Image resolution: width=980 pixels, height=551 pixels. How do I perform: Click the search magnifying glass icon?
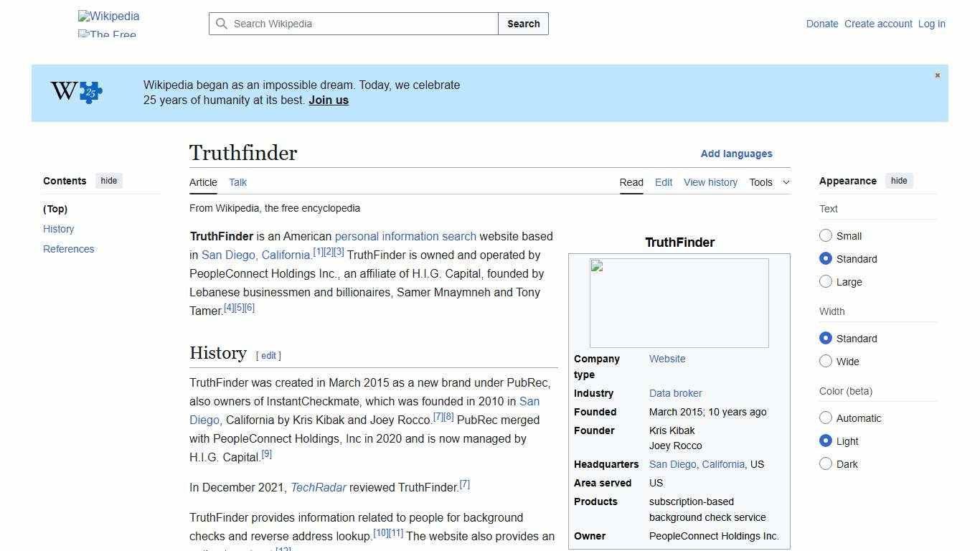[x=222, y=24]
